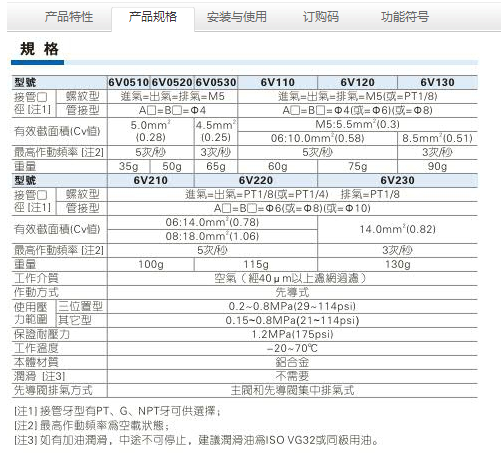Click the 工作溫度 row label
501x454 pixels.
click(x=36, y=348)
